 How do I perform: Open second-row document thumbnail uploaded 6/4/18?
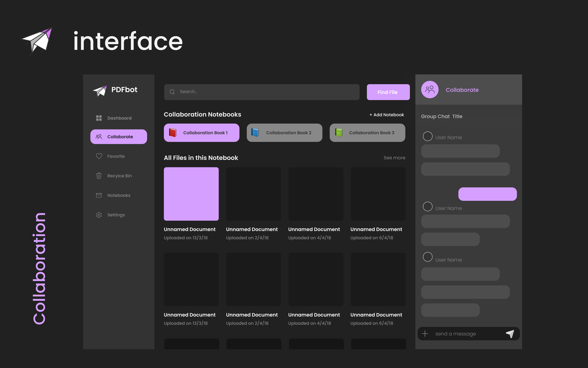tap(378, 279)
